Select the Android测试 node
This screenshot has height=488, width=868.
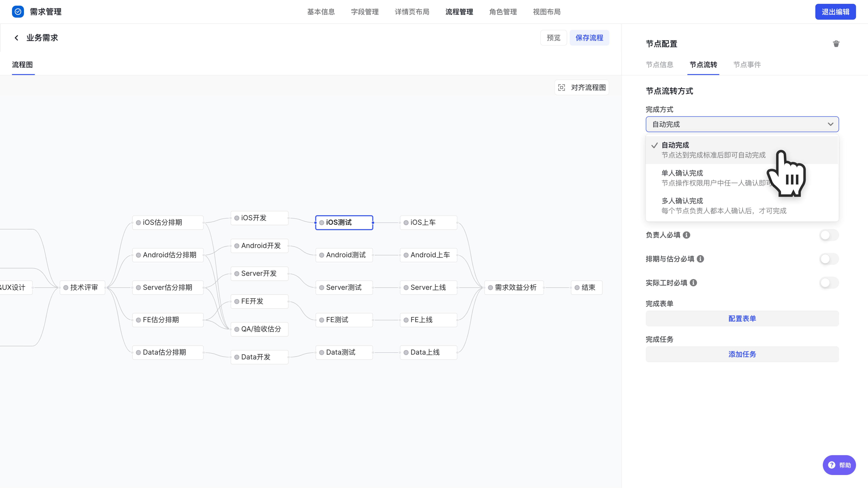pyautogui.click(x=344, y=255)
